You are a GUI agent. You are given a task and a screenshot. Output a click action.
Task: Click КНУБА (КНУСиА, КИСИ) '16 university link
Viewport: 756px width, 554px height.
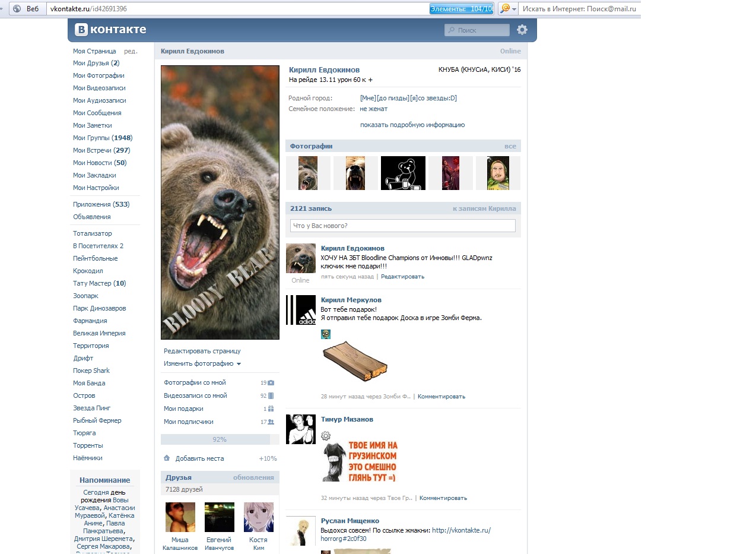click(x=479, y=69)
